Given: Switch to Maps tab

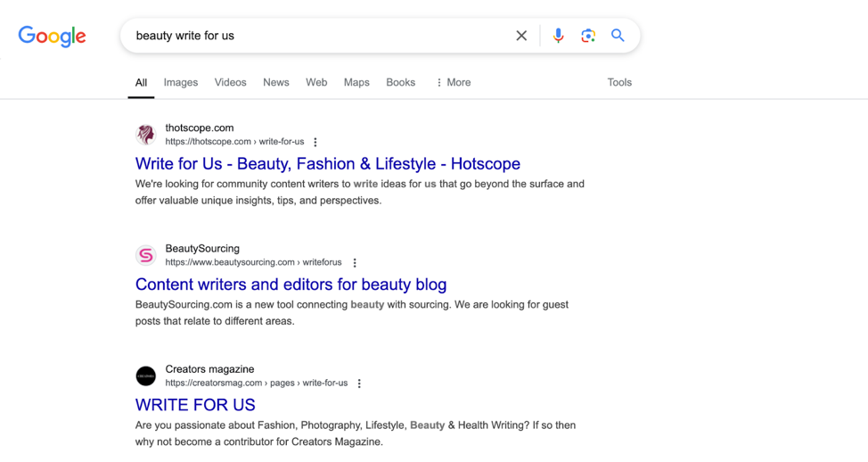Looking at the screenshot, I should pos(356,83).
